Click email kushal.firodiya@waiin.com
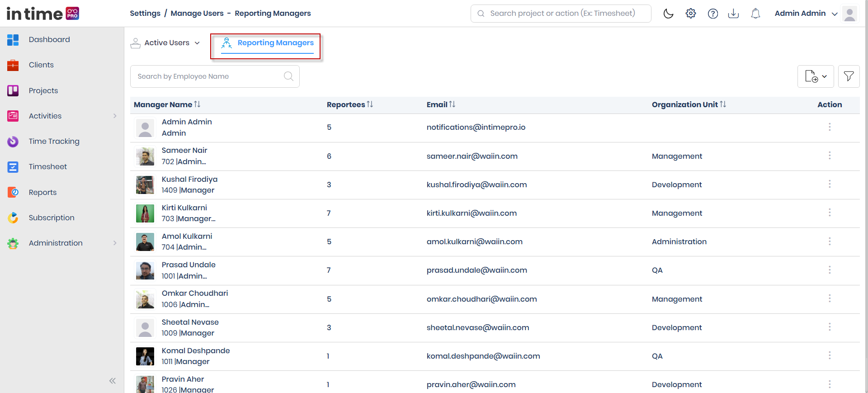 [x=477, y=185]
